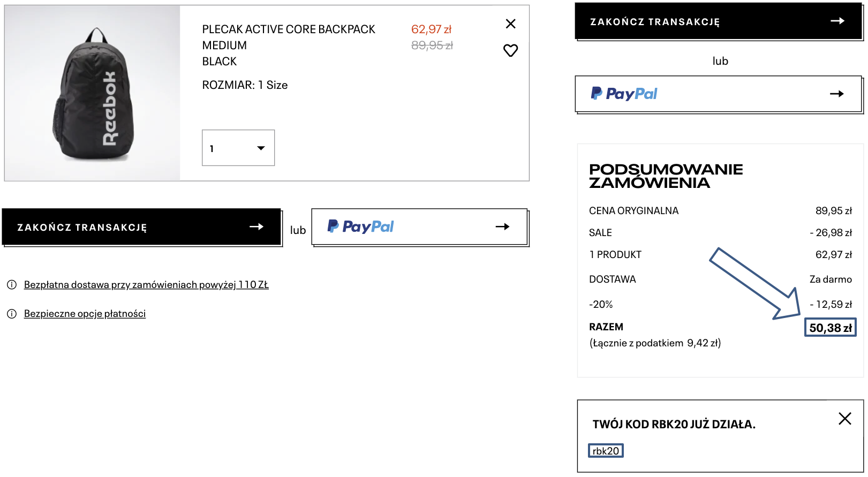Click the info icon beside secure payments text

pos(12,314)
